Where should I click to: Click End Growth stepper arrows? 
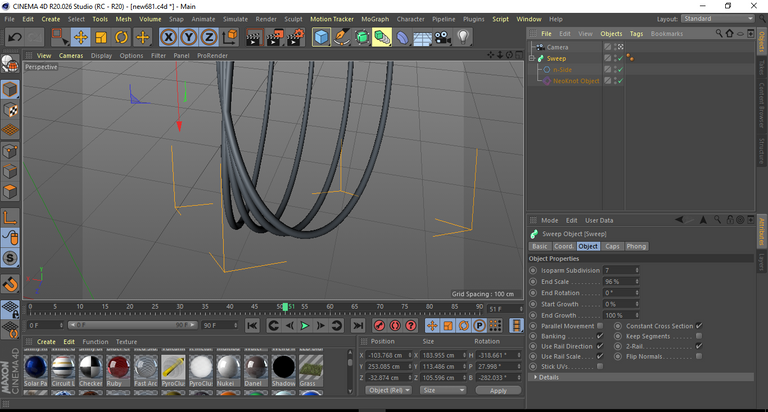(637, 315)
